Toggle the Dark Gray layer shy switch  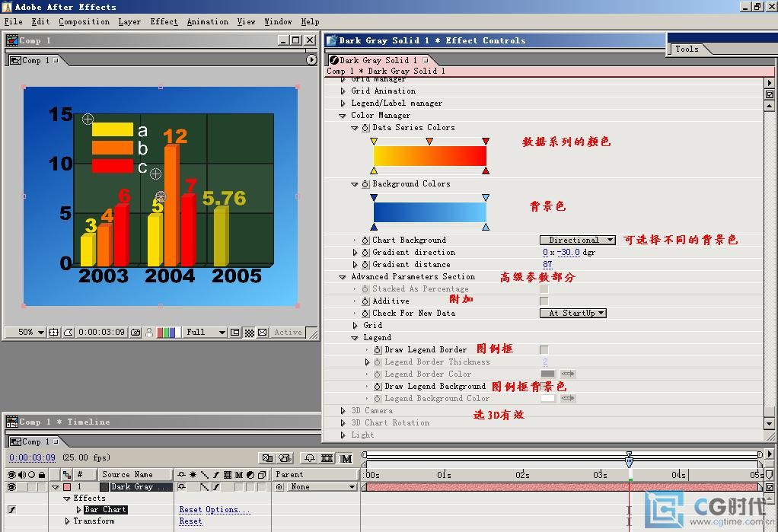point(182,487)
